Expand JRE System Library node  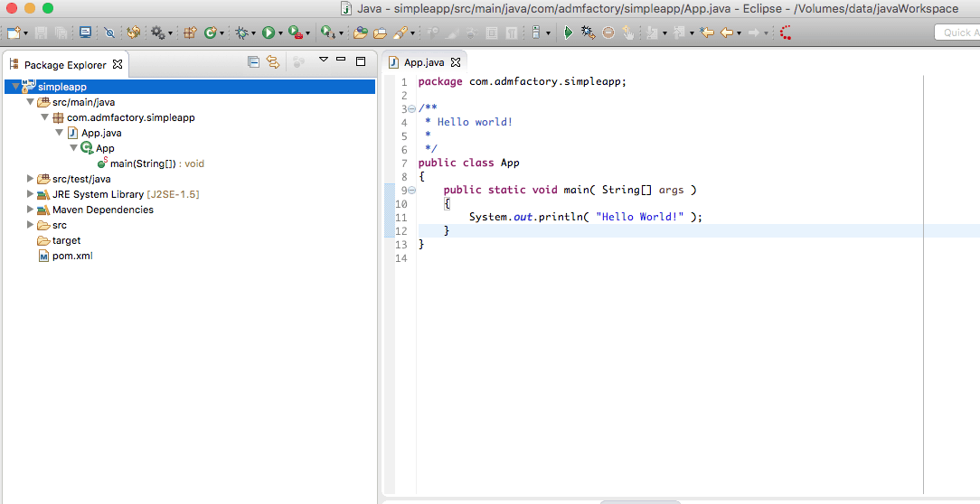coord(30,193)
